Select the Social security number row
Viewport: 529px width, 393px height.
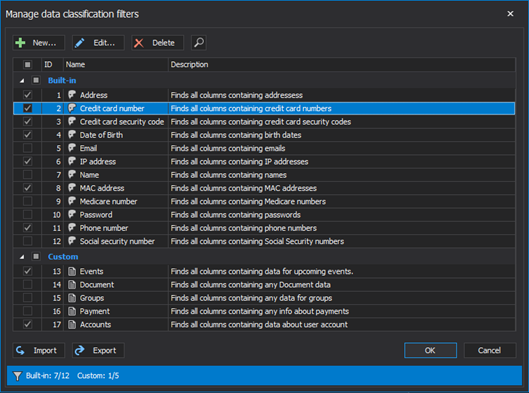[264, 241]
